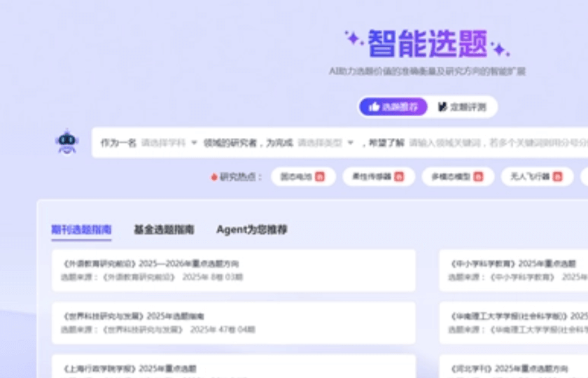Image resolution: width=588 pixels, height=378 pixels.
Task: Open 《河北学刊》2025年重点选题方向 entry
Action: tap(513, 366)
